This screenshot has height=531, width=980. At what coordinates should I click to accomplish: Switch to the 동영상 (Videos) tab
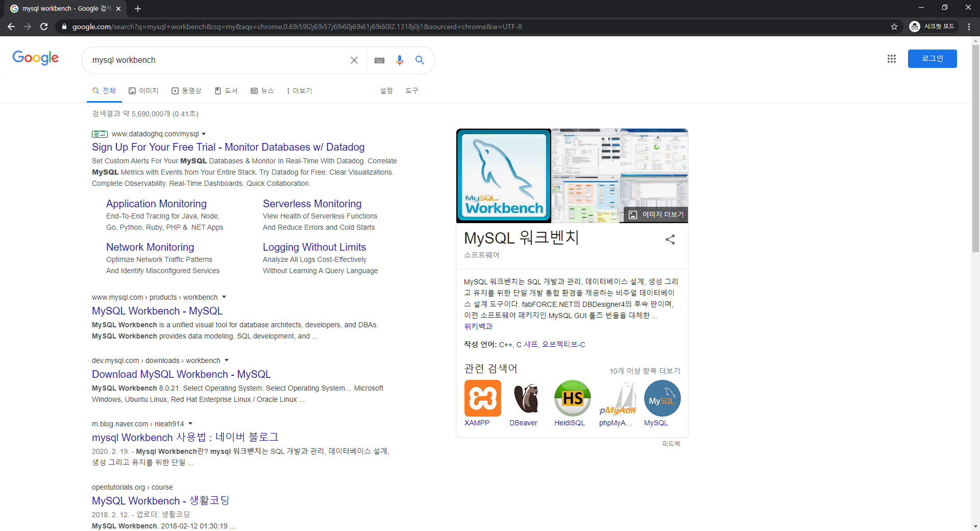pyautogui.click(x=186, y=91)
